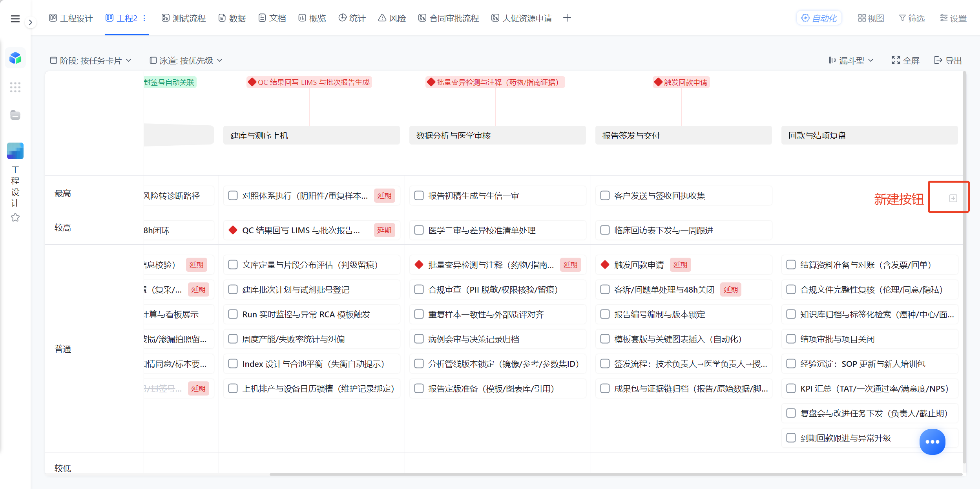Open the 筛选 filter button
Image resolution: width=980 pixels, height=489 pixels.
[912, 18]
